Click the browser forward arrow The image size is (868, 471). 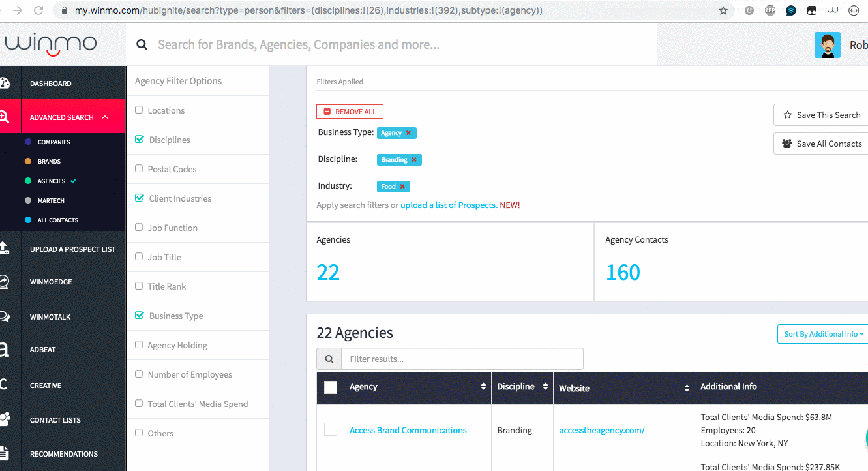(x=17, y=10)
